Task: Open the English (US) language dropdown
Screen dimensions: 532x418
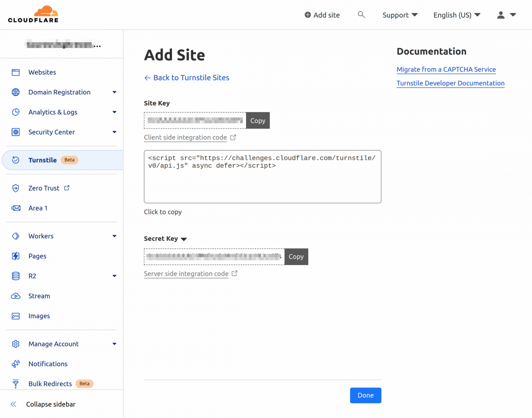Action: tap(457, 15)
